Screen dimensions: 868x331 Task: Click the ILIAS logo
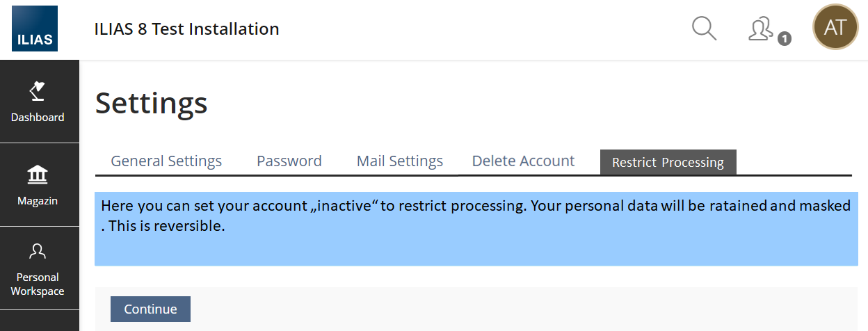pyautogui.click(x=34, y=29)
